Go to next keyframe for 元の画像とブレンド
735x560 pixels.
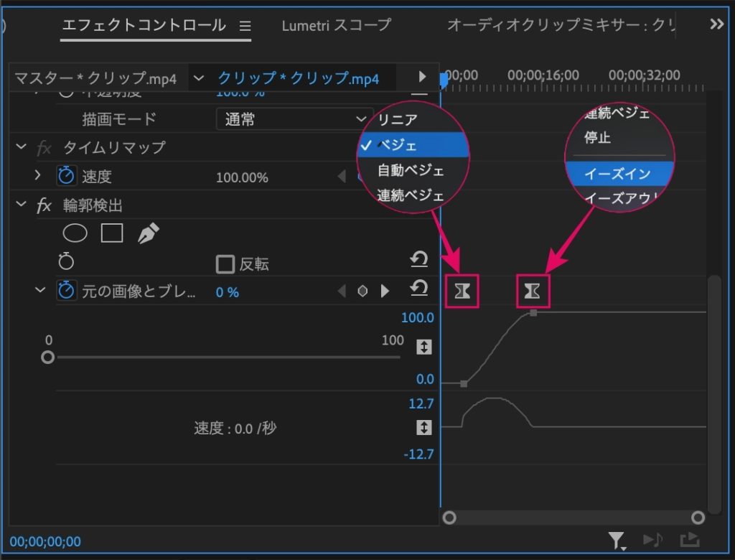point(385,291)
